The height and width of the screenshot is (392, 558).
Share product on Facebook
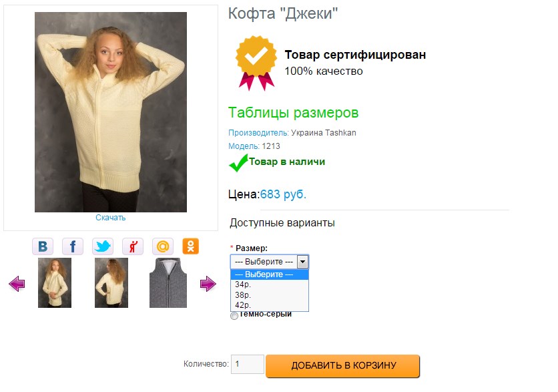coord(73,246)
